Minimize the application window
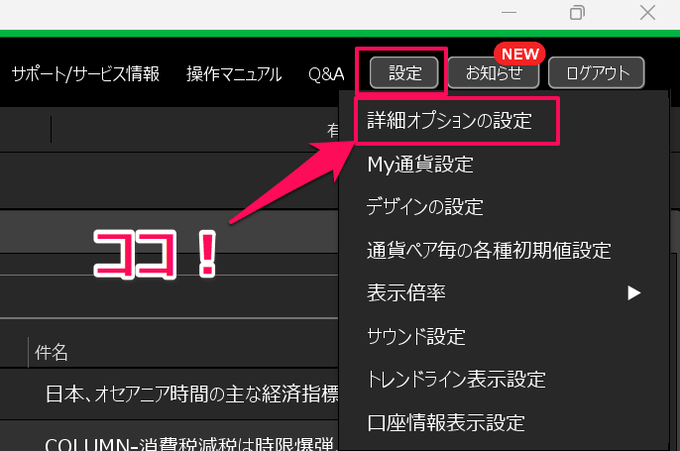The height and width of the screenshot is (451, 680). click(509, 13)
